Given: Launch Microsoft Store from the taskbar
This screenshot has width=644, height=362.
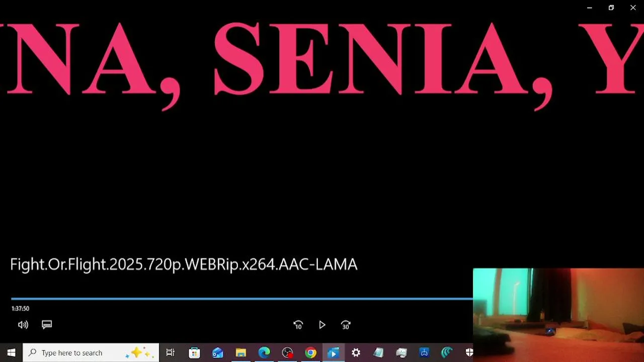Looking at the screenshot, I should click(194, 353).
